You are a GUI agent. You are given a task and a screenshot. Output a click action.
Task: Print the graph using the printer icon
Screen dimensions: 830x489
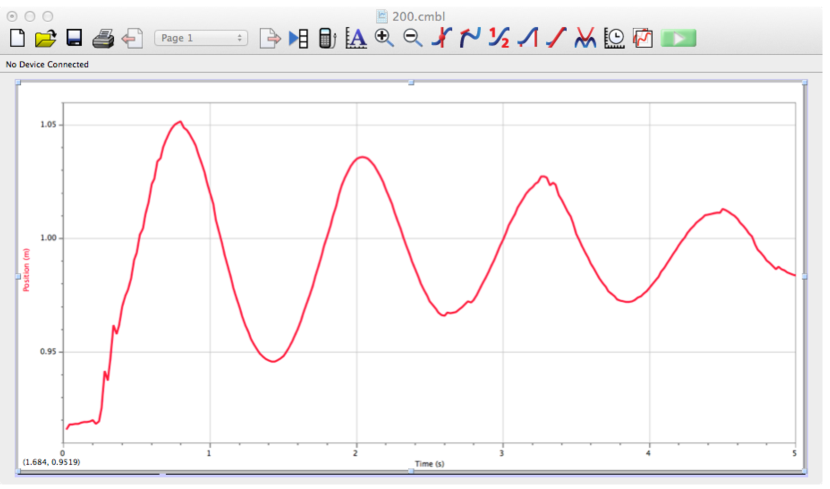(104, 38)
